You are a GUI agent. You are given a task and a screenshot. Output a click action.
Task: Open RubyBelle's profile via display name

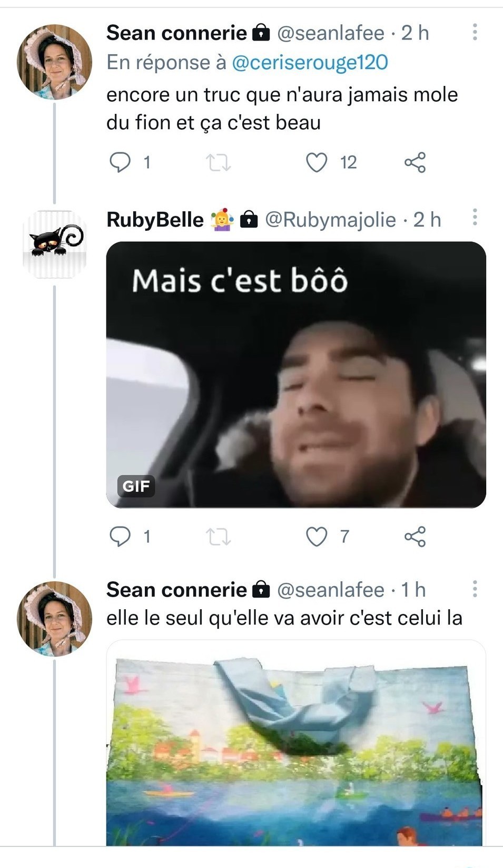(155, 220)
